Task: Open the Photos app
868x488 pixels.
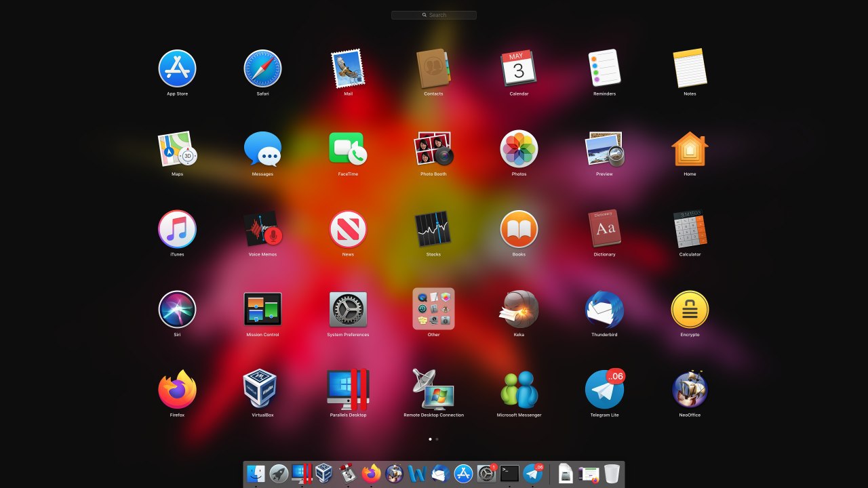Action: (x=519, y=148)
